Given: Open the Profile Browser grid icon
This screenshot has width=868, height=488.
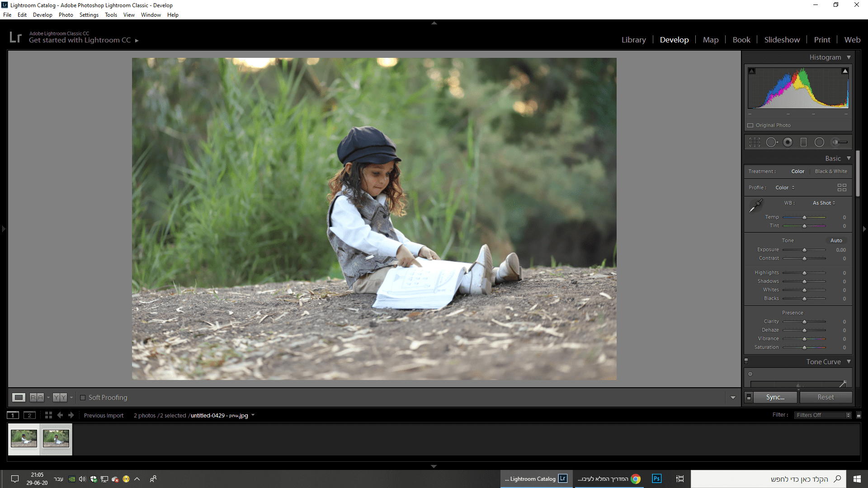Looking at the screenshot, I should pos(841,188).
